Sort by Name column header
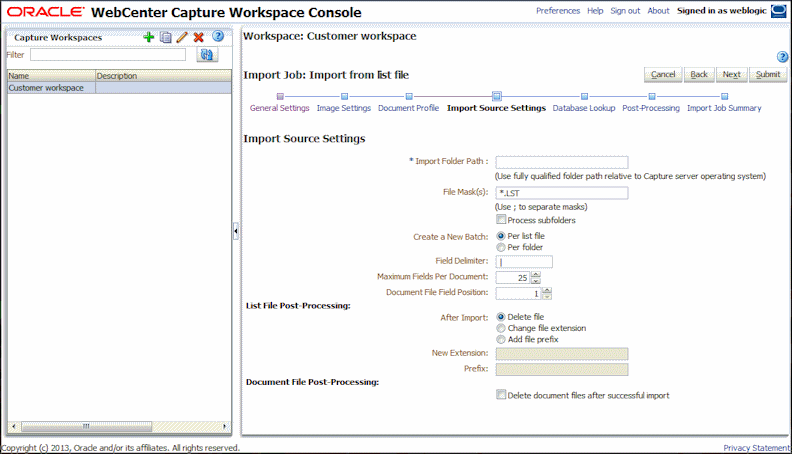This screenshot has width=792, height=454. pos(52,76)
